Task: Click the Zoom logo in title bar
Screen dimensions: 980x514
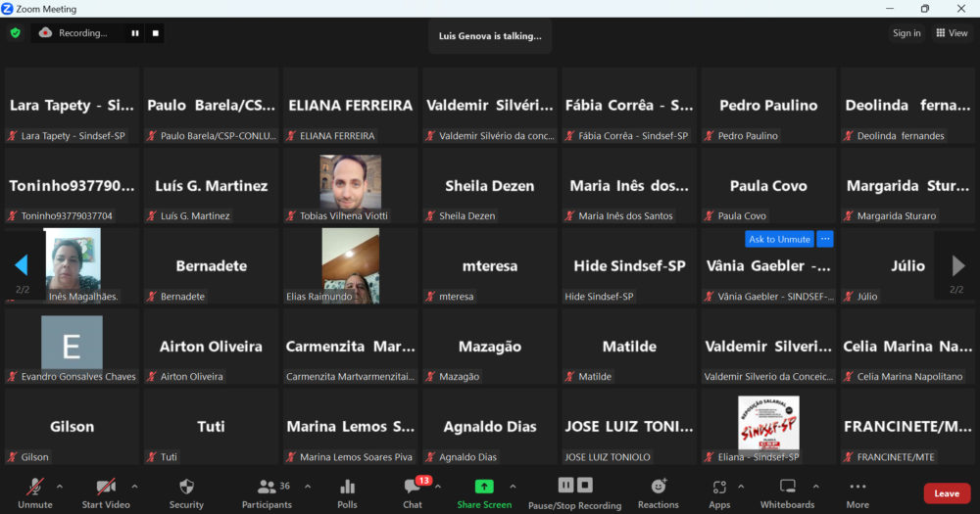Action: click(x=7, y=9)
